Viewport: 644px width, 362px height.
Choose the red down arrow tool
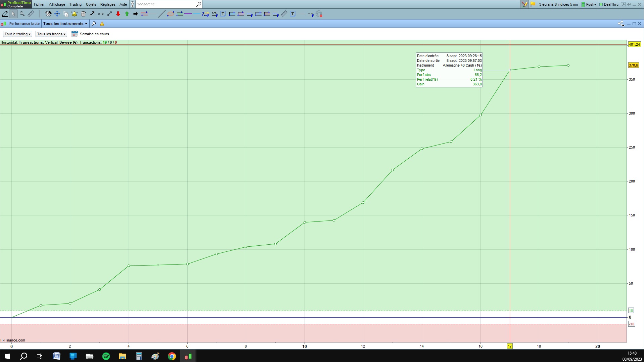[x=118, y=14]
